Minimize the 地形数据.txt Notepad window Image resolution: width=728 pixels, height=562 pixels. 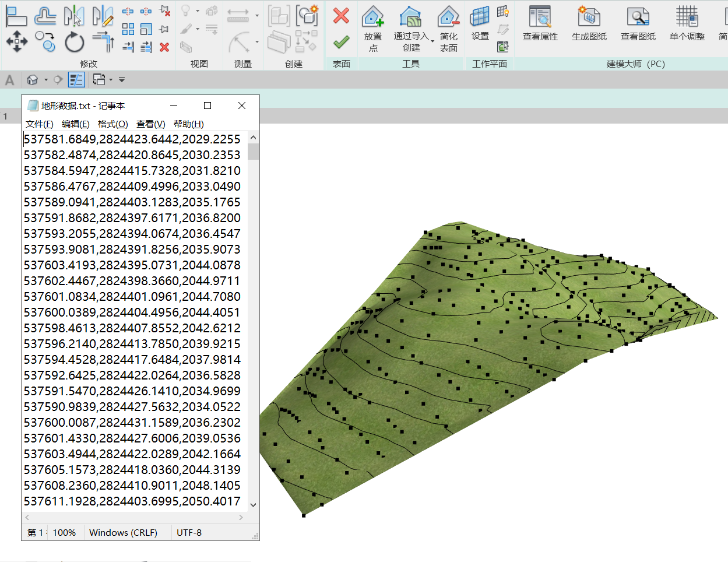(174, 106)
